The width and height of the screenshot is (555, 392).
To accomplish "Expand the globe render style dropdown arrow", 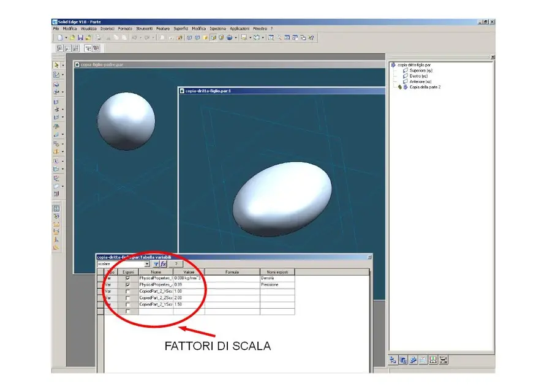I will (x=236, y=37).
